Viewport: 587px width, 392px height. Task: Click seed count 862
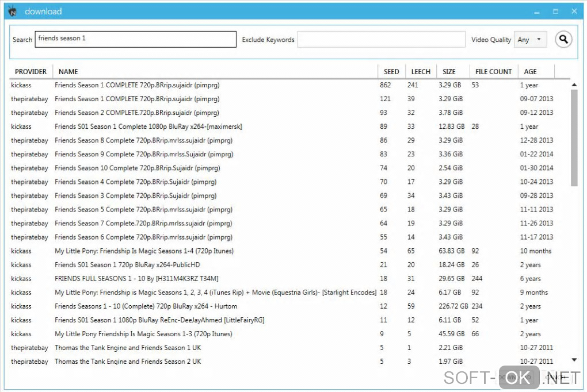(x=385, y=85)
